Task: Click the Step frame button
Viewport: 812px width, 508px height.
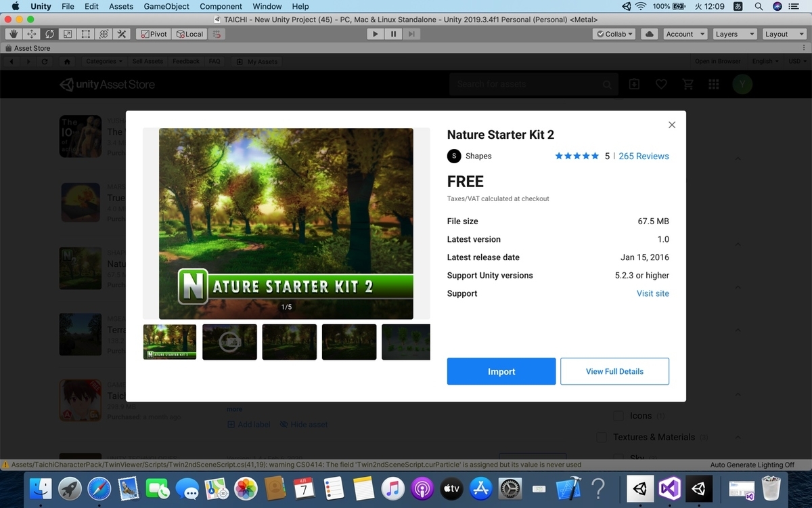Action: pyautogui.click(x=411, y=34)
